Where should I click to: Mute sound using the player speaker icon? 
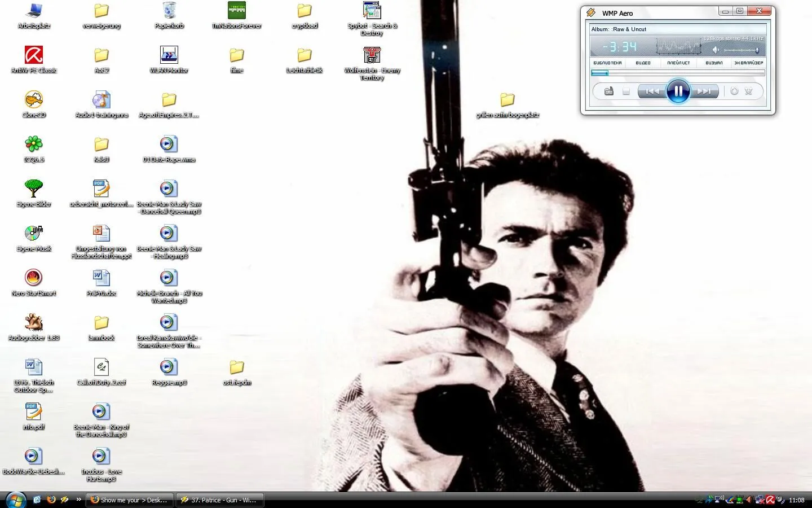[x=716, y=50]
